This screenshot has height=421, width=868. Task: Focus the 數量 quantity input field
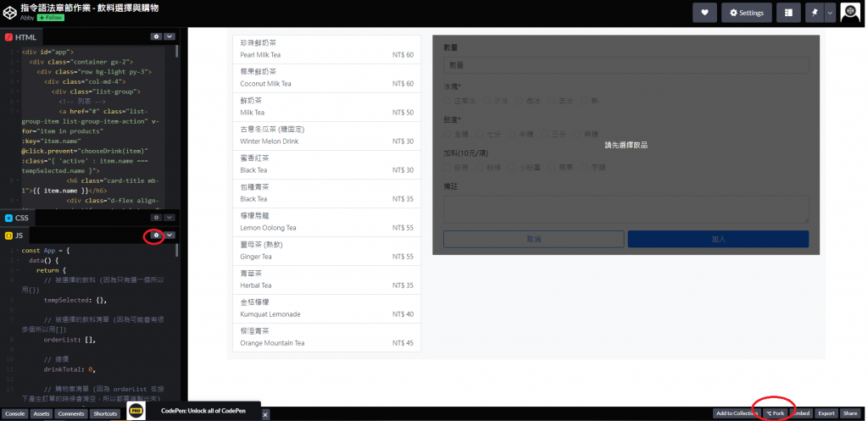pyautogui.click(x=626, y=64)
